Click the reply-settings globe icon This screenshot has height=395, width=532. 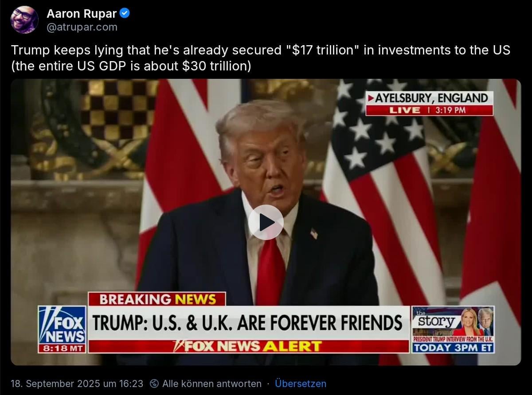coord(154,383)
